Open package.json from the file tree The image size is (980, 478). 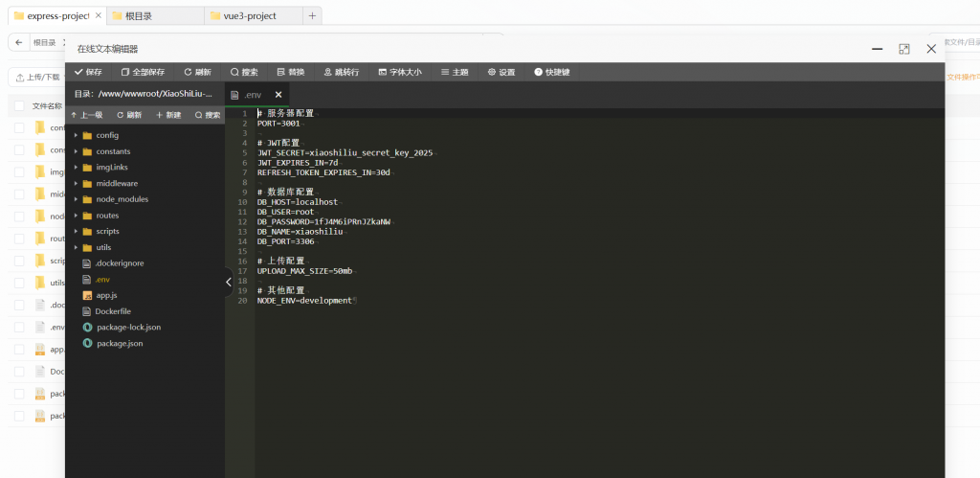[x=120, y=343]
